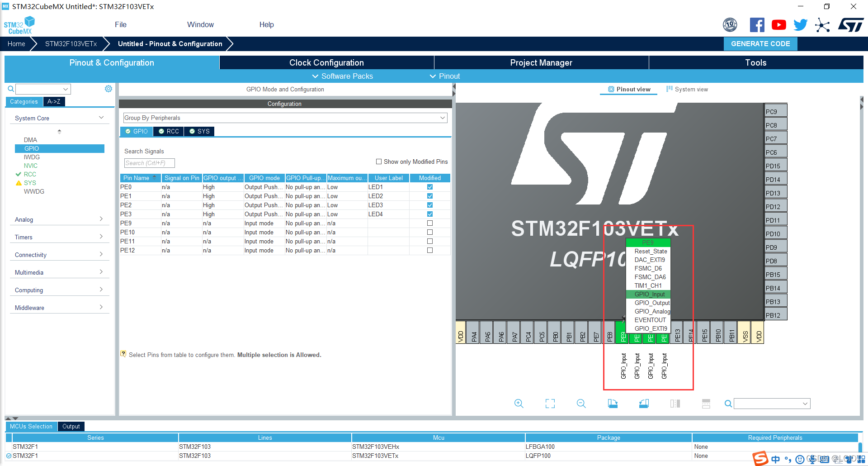Expand the Middleware category

coord(59,308)
